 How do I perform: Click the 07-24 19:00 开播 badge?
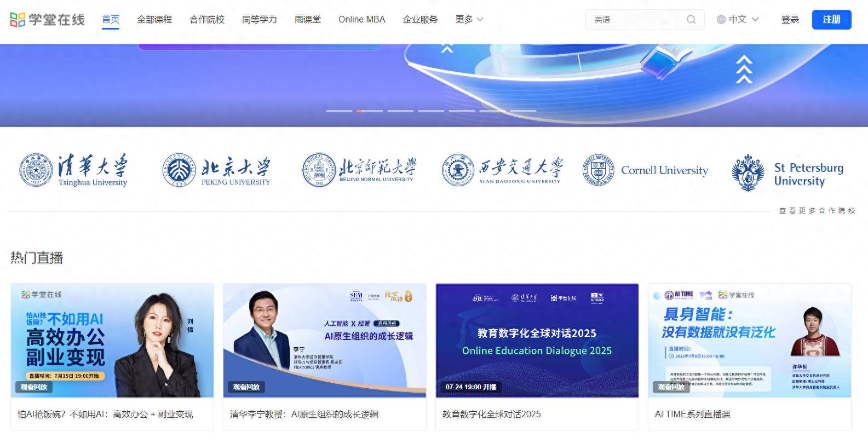point(471,387)
